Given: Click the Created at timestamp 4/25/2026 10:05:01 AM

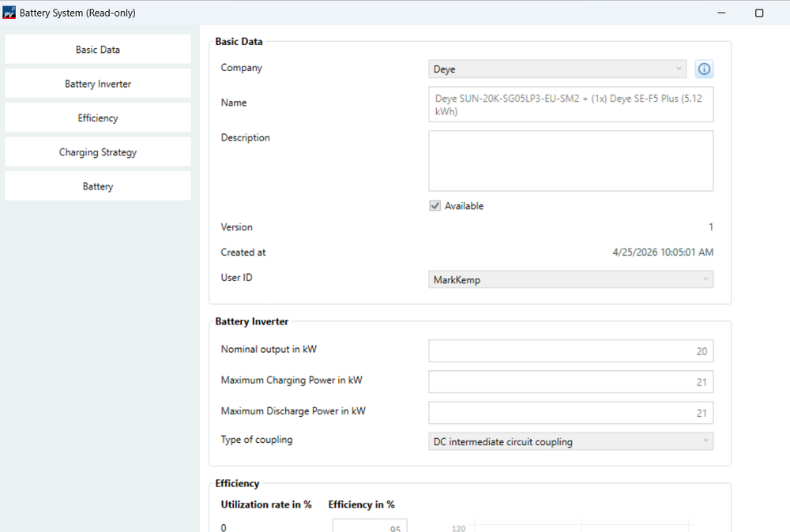Looking at the screenshot, I should pos(663,252).
